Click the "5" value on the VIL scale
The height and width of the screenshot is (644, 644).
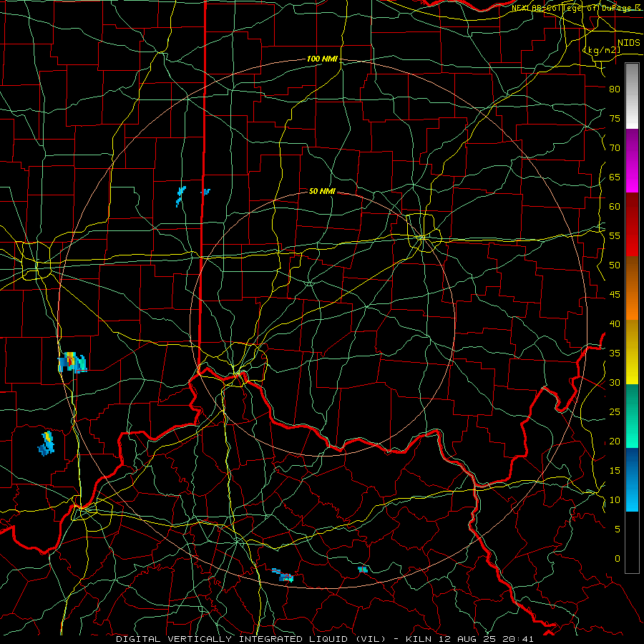[618, 530]
